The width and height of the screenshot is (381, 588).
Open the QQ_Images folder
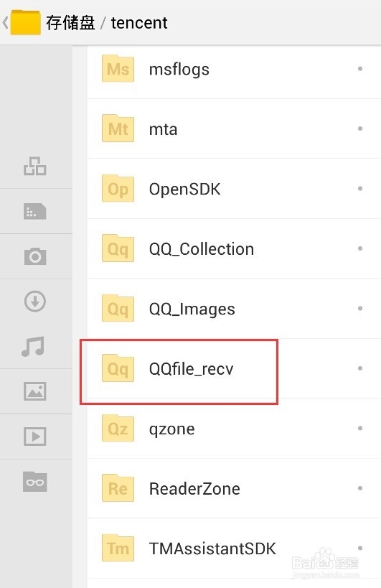(x=234, y=309)
